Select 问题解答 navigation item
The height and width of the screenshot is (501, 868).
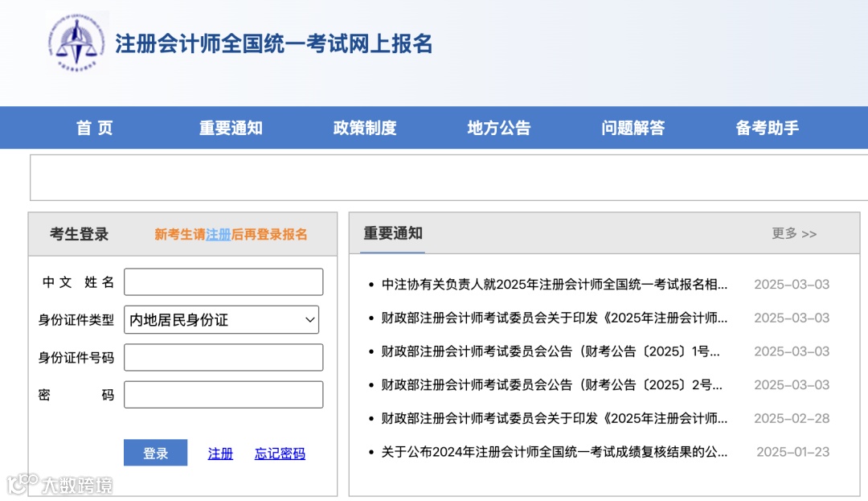633,128
